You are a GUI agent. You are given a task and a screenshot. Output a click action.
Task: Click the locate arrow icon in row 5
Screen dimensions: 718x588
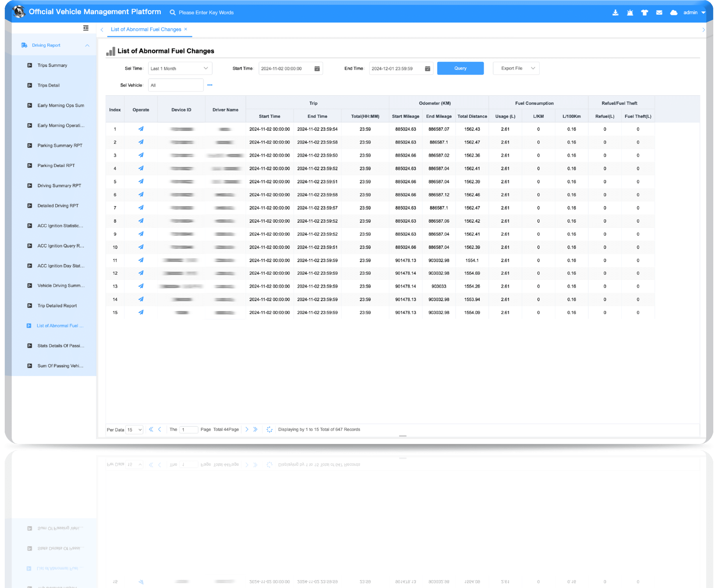pos(141,181)
